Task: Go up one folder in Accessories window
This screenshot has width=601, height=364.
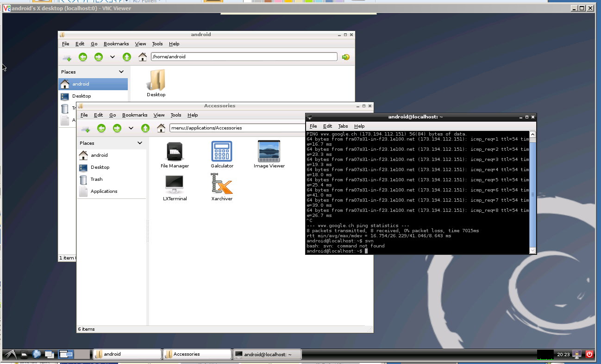Action: (145, 128)
